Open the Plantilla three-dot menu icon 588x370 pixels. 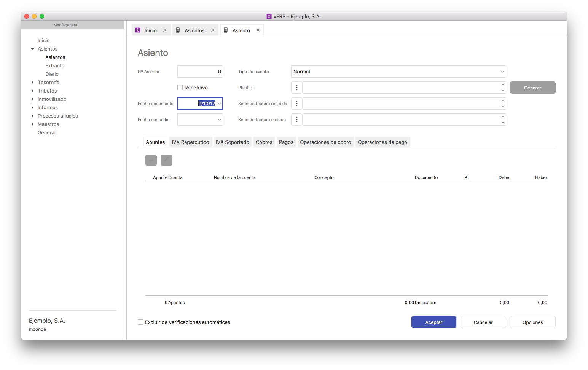coord(297,88)
